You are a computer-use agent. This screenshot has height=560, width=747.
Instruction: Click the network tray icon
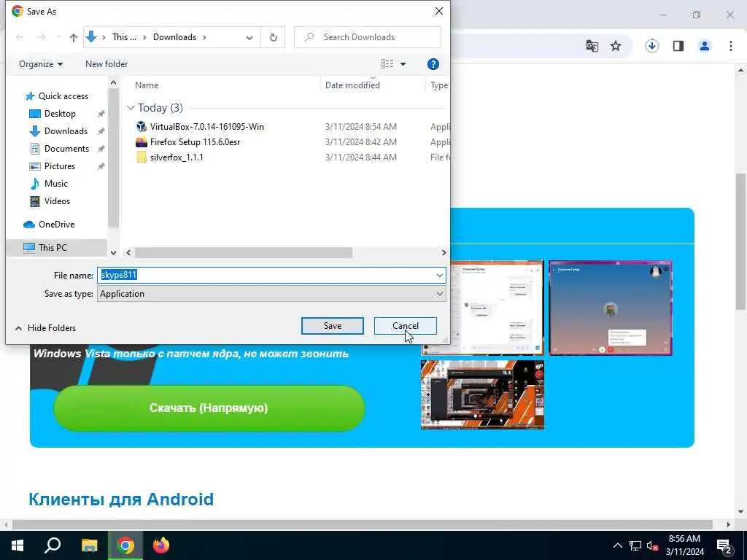[635, 545]
